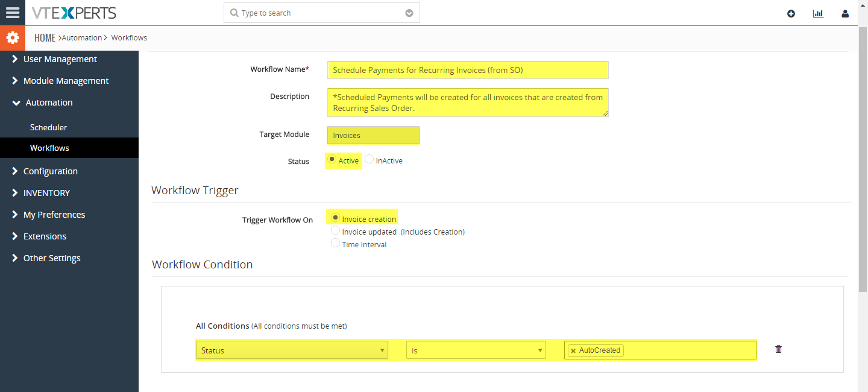Image resolution: width=868 pixels, height=392 pixels.
Task: Click the VTExperts logo
Action: pyautogui.click(x=74, y=13)
